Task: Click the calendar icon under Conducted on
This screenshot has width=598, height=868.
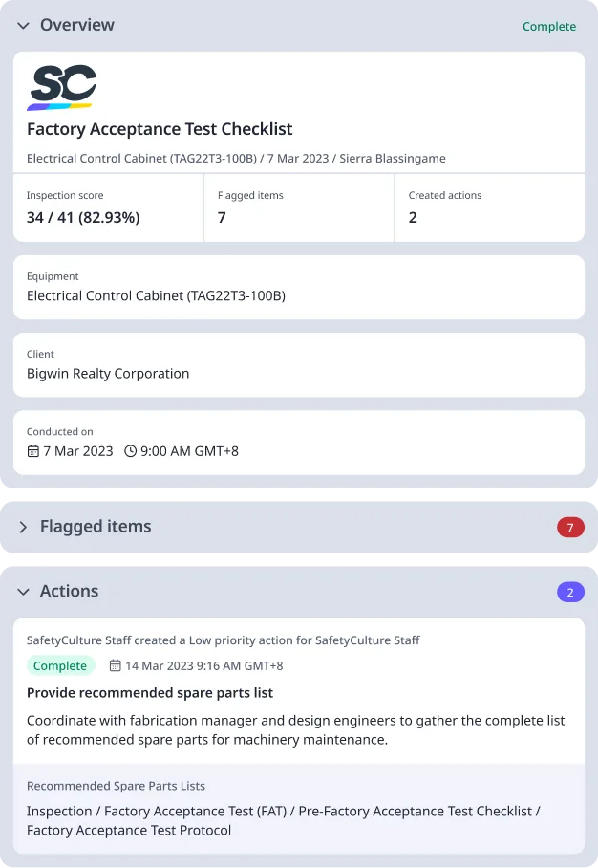Action: [x=32, y=450]
